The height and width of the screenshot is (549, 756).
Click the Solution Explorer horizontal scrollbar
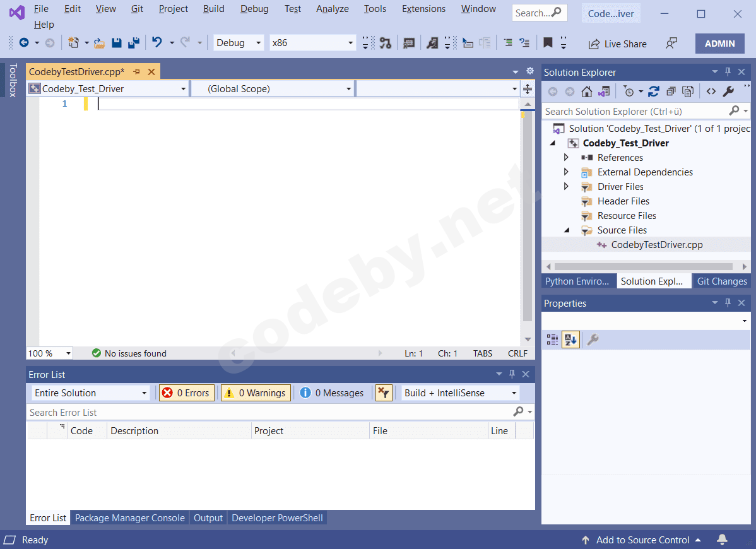coord(644,266)
